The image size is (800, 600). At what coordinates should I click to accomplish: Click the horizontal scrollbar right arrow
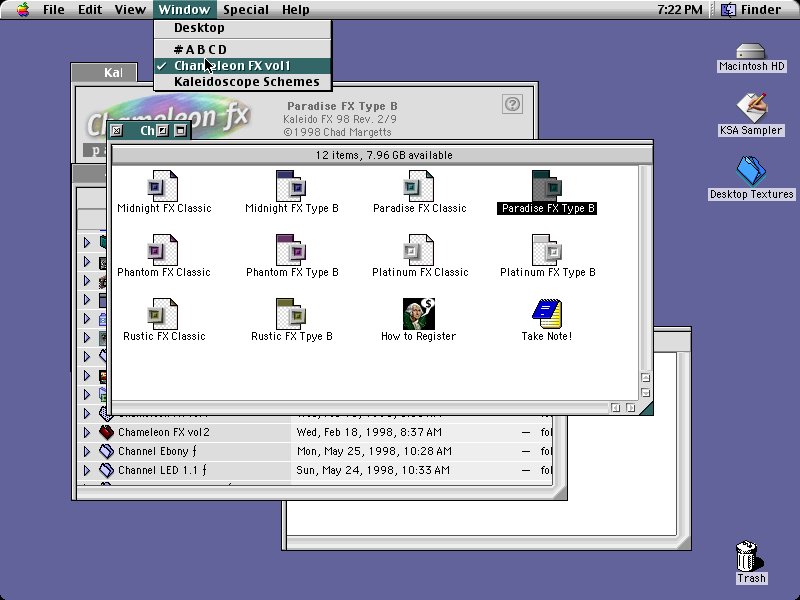coord(631,408)
